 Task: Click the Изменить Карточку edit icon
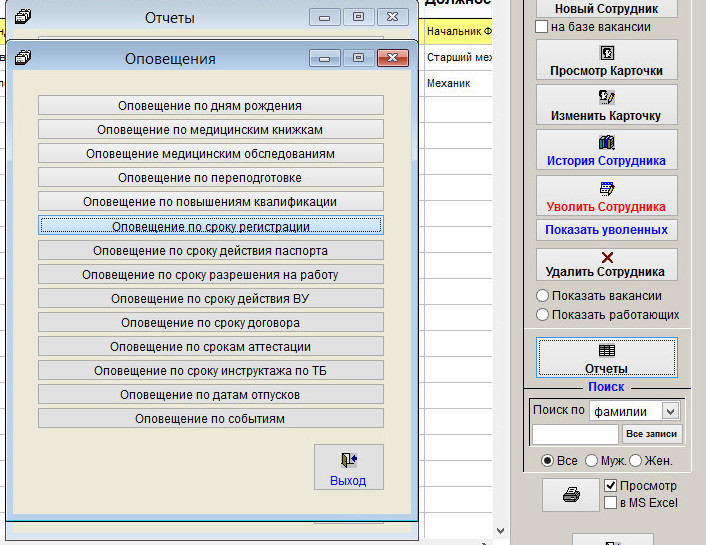606,97
